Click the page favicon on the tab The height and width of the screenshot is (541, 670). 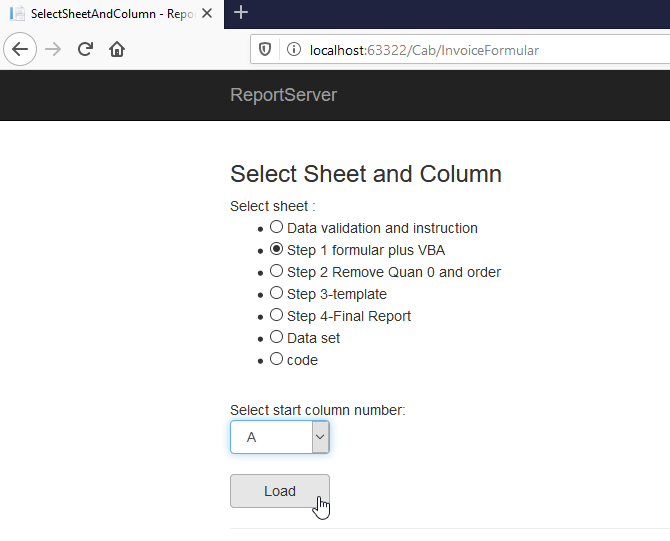[x=17, y=14]
